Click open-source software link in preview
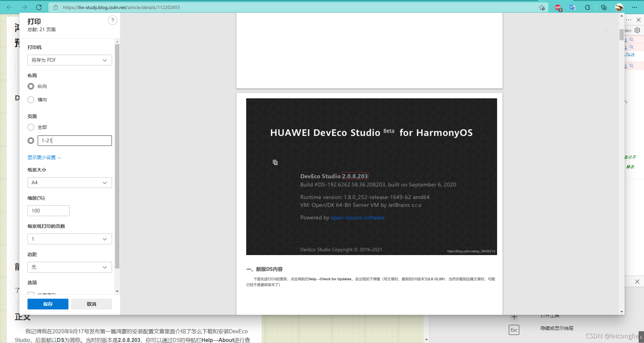The width and height of the screenshot is (644, 343). (x=358, y=217)
